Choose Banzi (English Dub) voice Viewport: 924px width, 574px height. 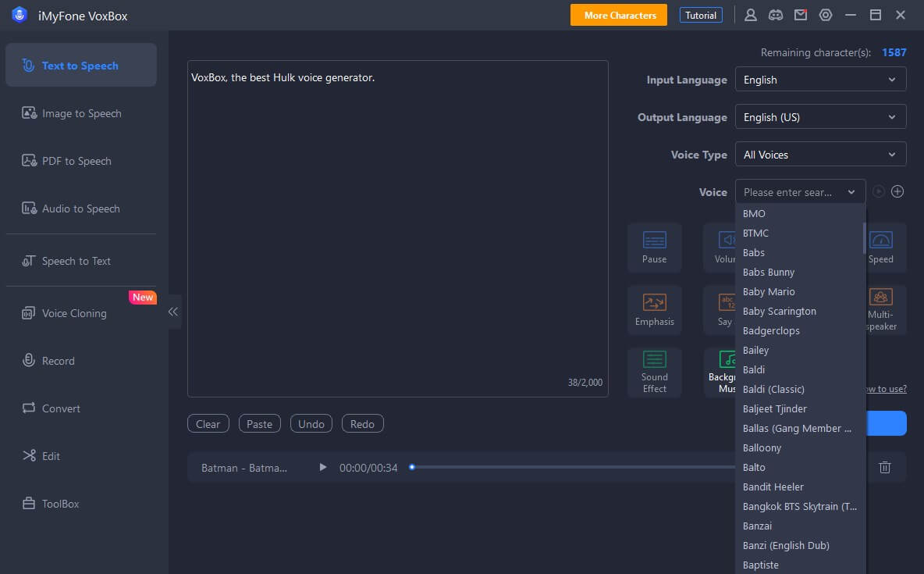click(800, 545)
